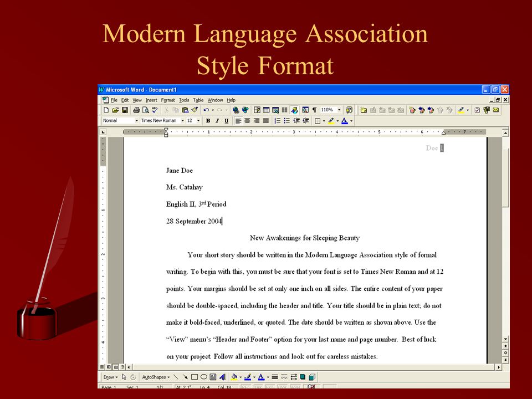
Task: Undo the last action
Action: coord(206,110)
